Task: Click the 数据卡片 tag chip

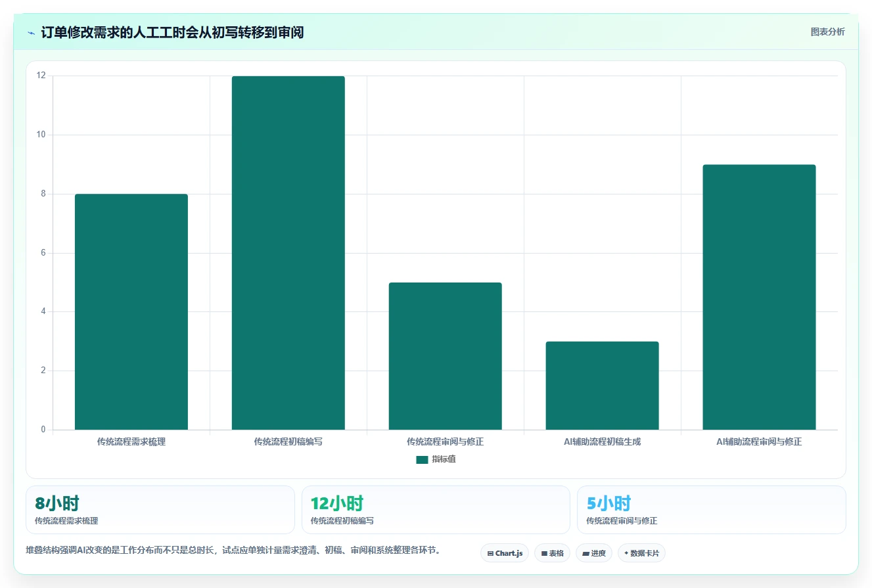Action: coord(641,553)
